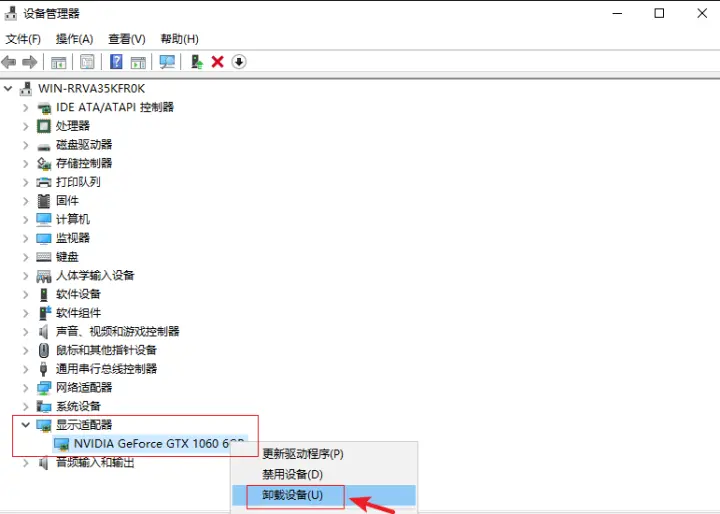Viewport: 720px width, 514px height.
Task: Click the 键盘 keyboard icon
Action: point(44,257)
